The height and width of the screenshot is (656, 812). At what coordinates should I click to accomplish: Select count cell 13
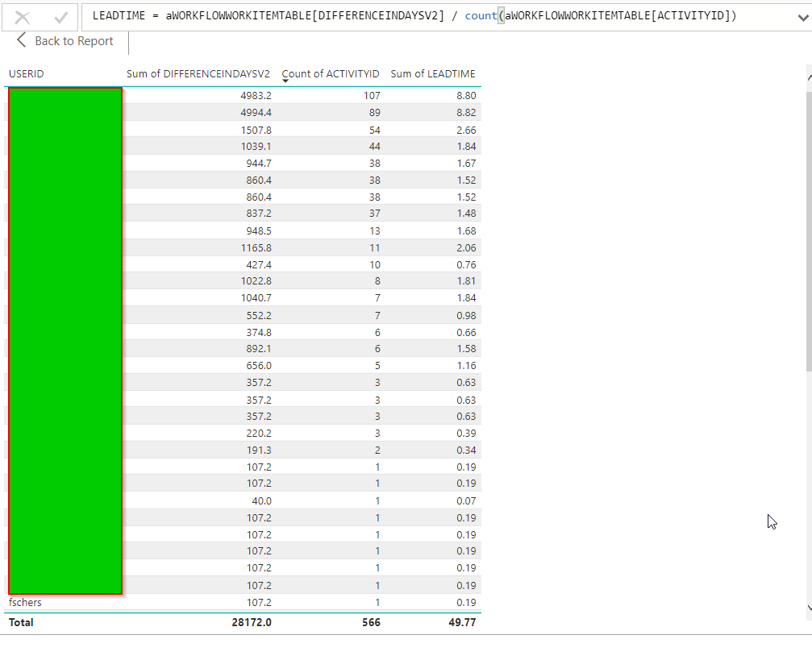(x=374, y=230)
